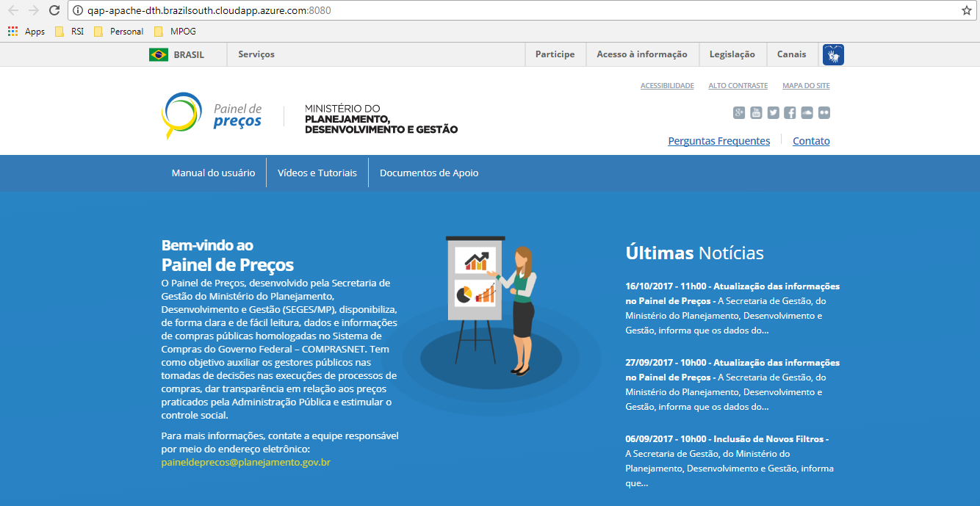Open the SoundCloud social icon
Image resolution: width=980 pixels, height=506 pixels.
pos(807,112)
